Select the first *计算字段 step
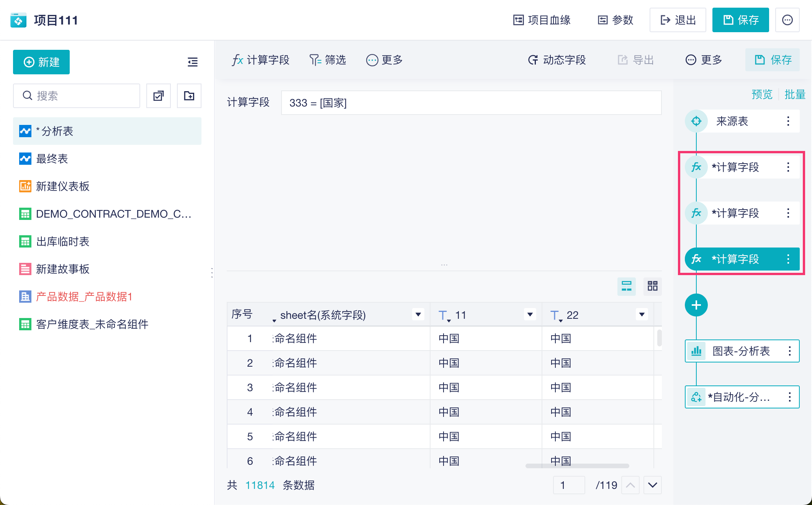This screenshot has height=505, width=812. click(735, 167)
